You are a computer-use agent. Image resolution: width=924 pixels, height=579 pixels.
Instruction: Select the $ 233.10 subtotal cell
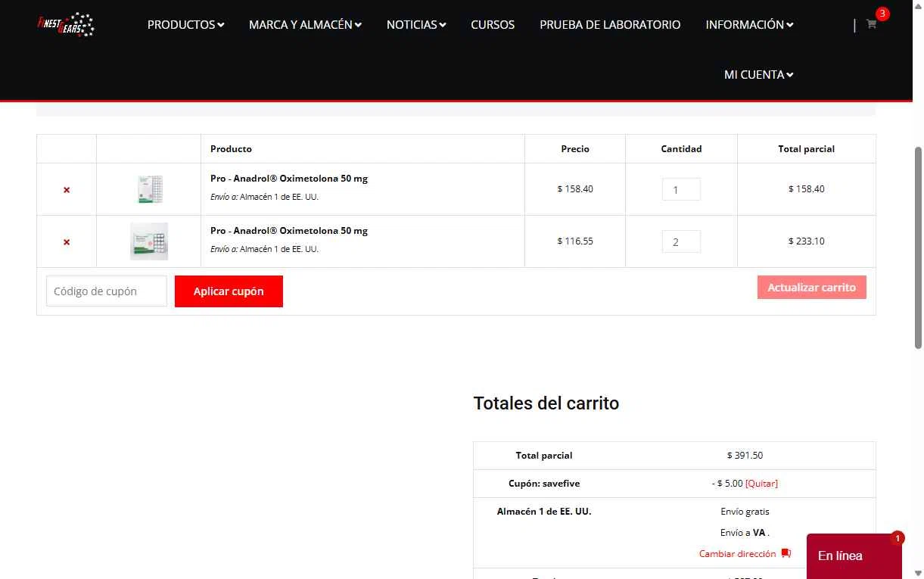click(x=807, y=241)
